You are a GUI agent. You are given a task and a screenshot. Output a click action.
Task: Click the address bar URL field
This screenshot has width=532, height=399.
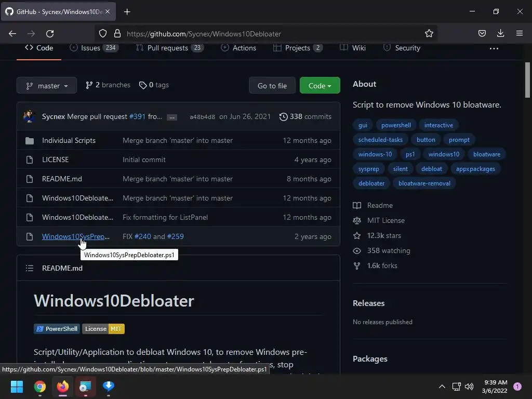[x=265, y=34]
